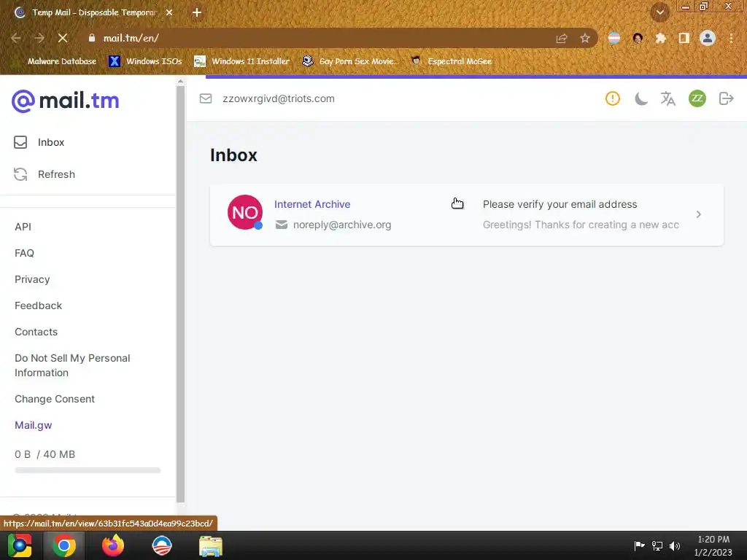Click the storage usage progress bar

(x=88, y=470)
